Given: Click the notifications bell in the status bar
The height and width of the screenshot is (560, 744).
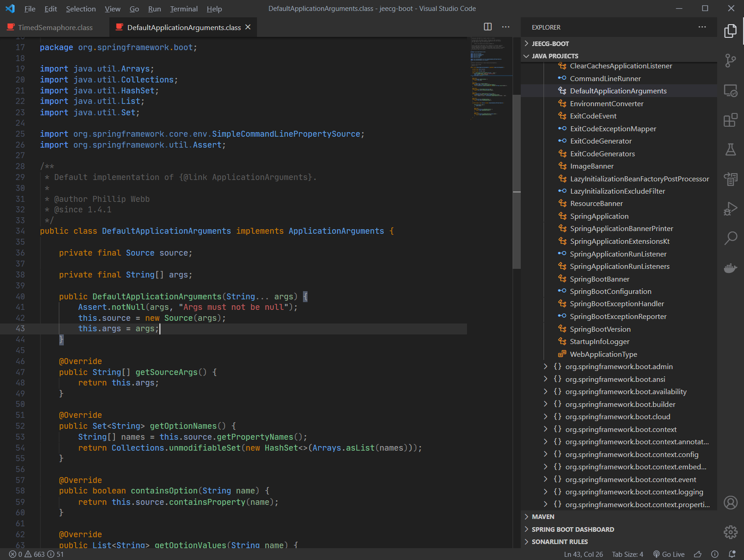Looking at the screenshot, I should 732,554.
